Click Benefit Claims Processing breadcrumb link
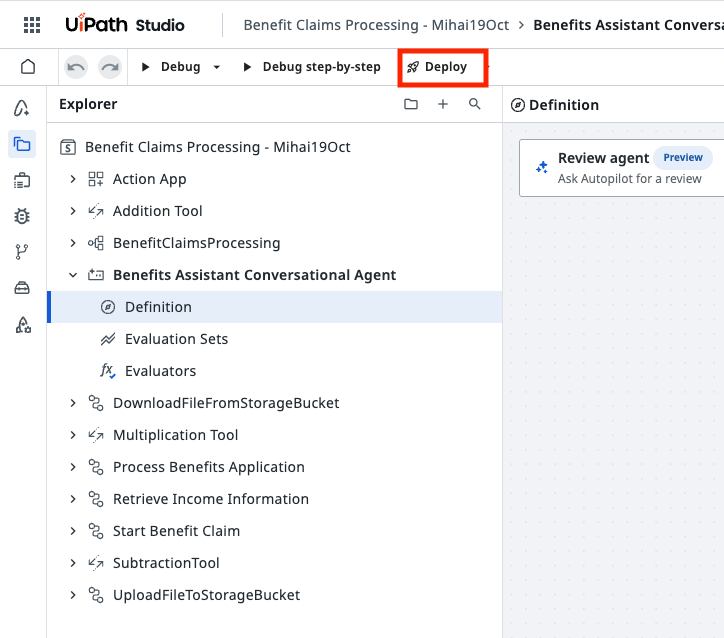This screenshot has width=724, height=638. (x=376, y=25)
